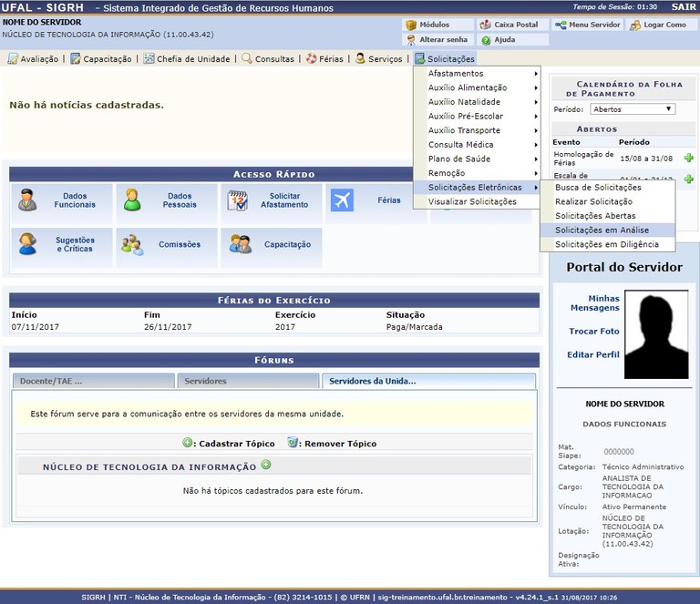700x604 pixels.
Task: Click the Capacitação quick access icon
Action: [x=241, y=244]
